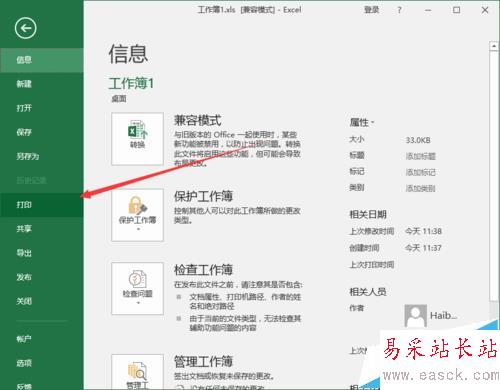Maximize the Excel window
Image resolution: width=500 pixels, height=390 pixels.
[456, 10]
